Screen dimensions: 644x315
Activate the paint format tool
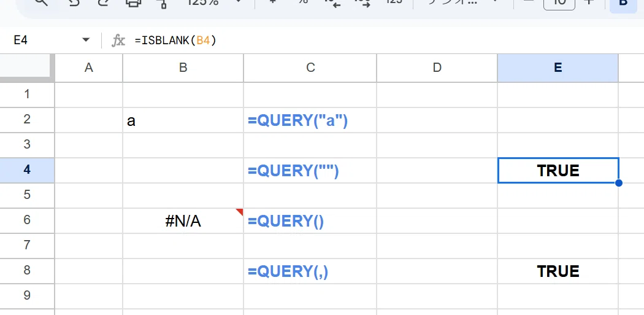(x=163, y=2)
